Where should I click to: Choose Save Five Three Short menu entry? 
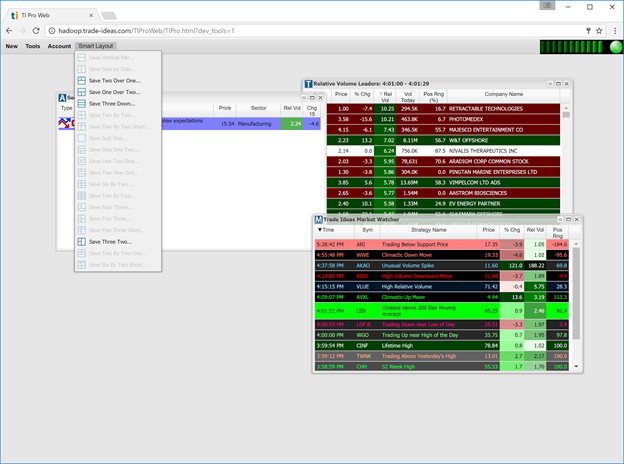coord(118,230)
